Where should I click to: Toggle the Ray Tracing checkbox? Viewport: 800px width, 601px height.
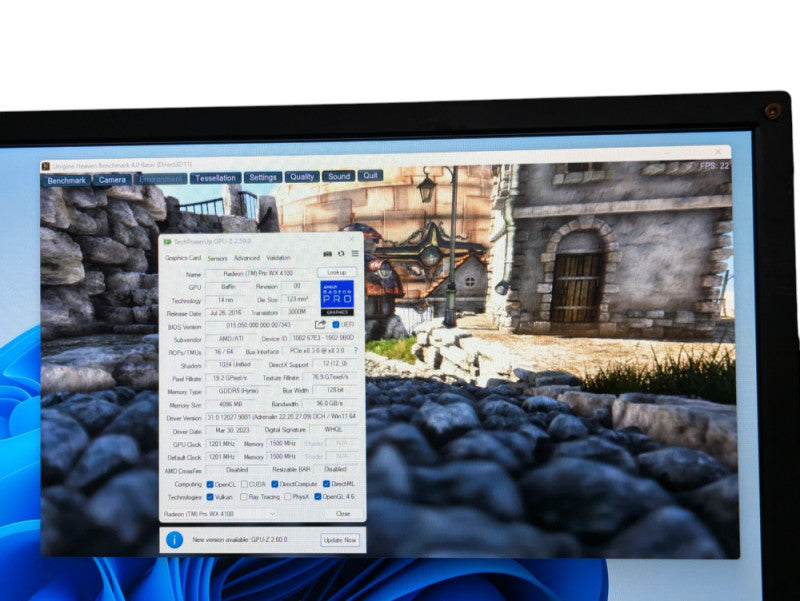coord(243,497)
